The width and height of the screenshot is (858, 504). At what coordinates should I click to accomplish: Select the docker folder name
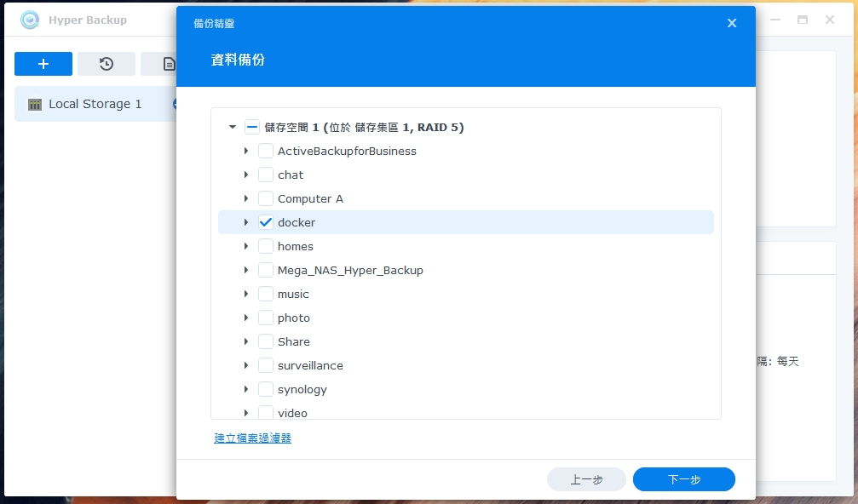(x=297, y=222)
